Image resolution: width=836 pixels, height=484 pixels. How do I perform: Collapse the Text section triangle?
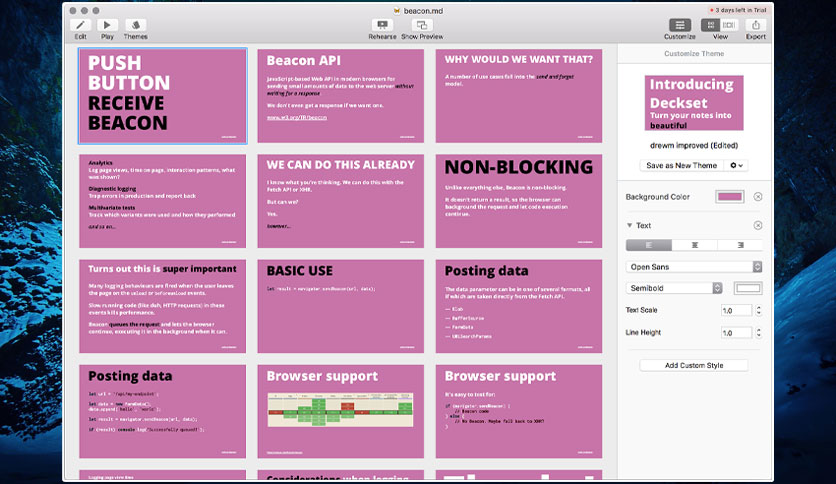[630, 225]
